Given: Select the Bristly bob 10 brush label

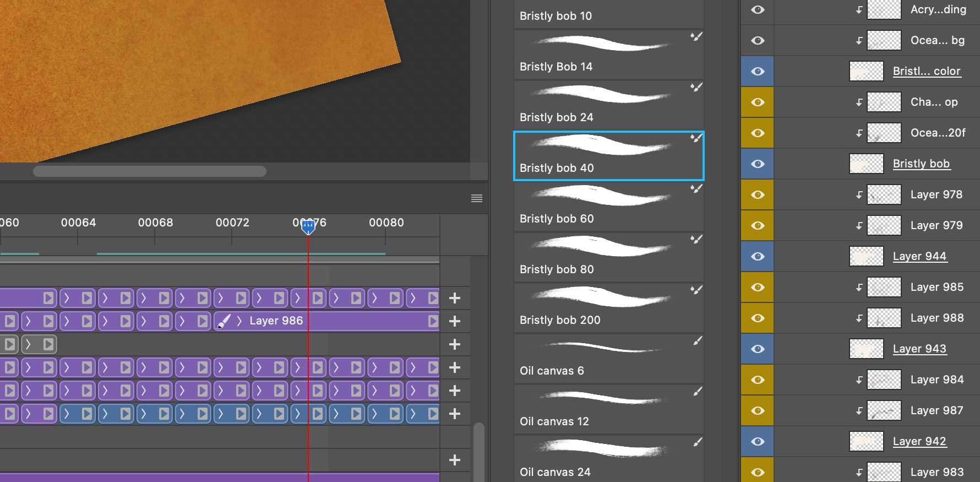Looking at the screenshot, I should pos(556,16).
